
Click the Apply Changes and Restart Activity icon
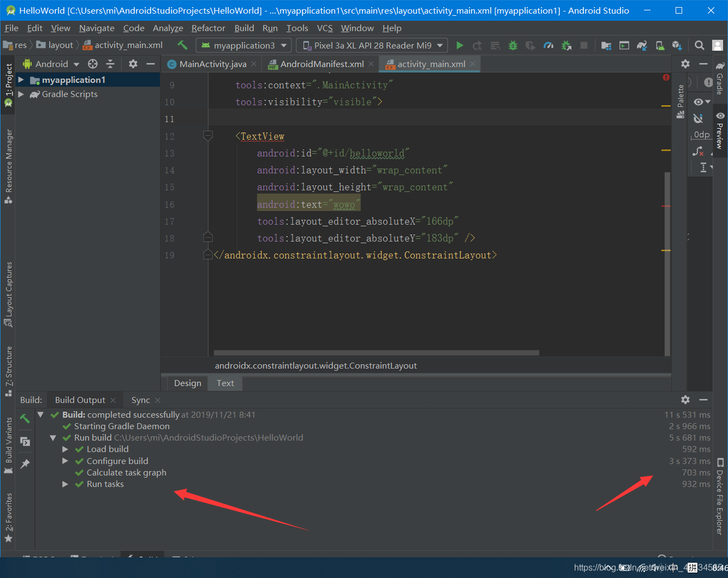tap(478, 45)
